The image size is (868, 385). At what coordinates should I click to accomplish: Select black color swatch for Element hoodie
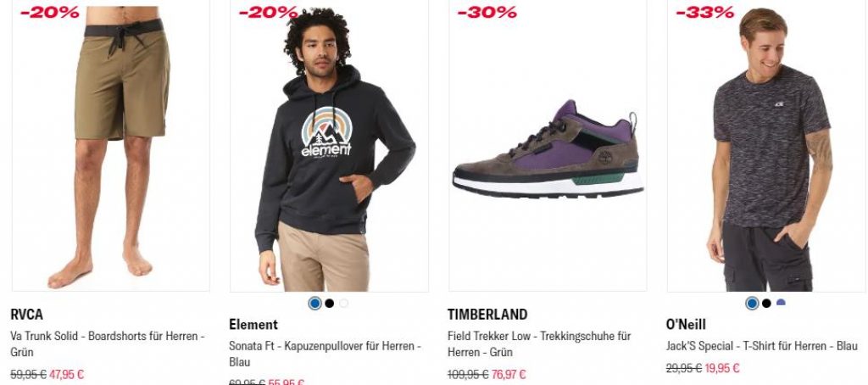click(330, 303)
